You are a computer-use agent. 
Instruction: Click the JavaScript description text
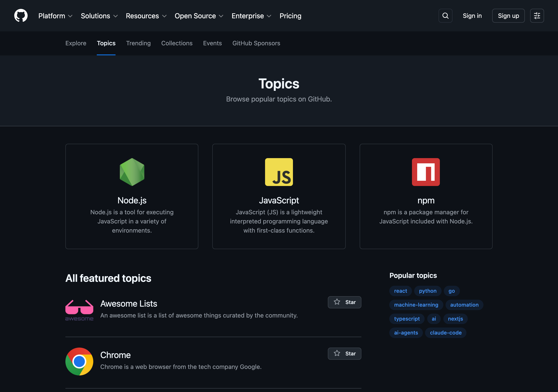click(279, 221)
